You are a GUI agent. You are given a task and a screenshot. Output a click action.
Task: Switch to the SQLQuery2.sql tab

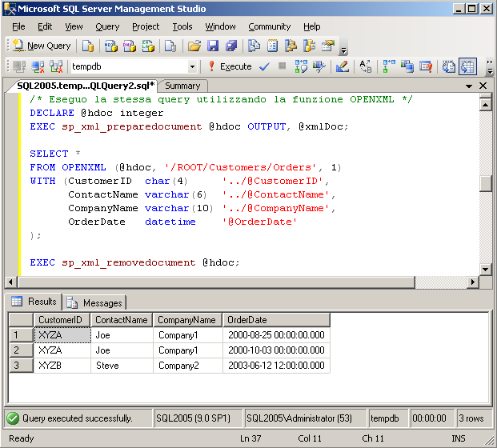tap(85, 86)
